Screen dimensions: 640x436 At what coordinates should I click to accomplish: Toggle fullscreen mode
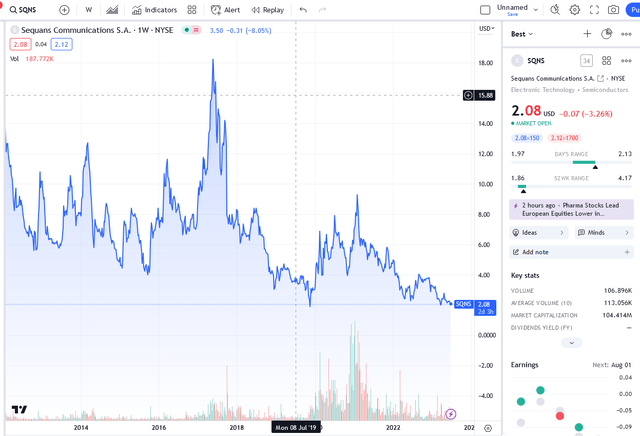coord(594,10)
